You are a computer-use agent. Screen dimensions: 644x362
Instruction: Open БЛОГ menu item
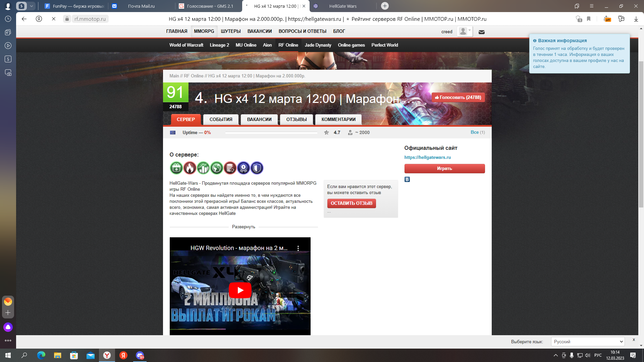[339, 31]
